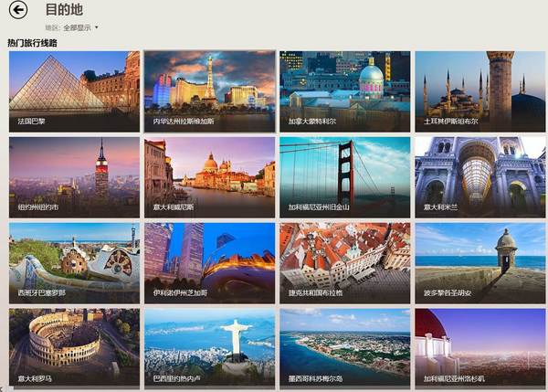Click the back arrow icon
Viewport: 548px width, 392px height.
17,11
